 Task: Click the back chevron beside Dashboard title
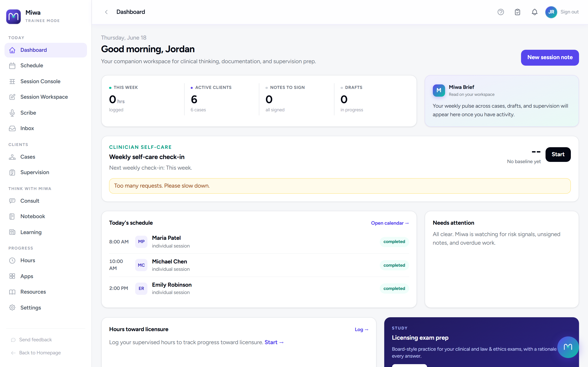(106, 12)
